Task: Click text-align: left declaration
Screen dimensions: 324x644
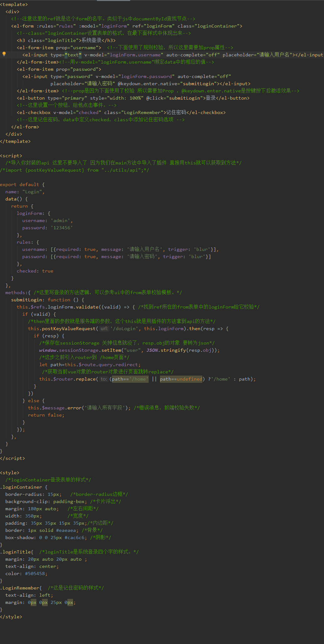Action: click(x=29, y=595)
